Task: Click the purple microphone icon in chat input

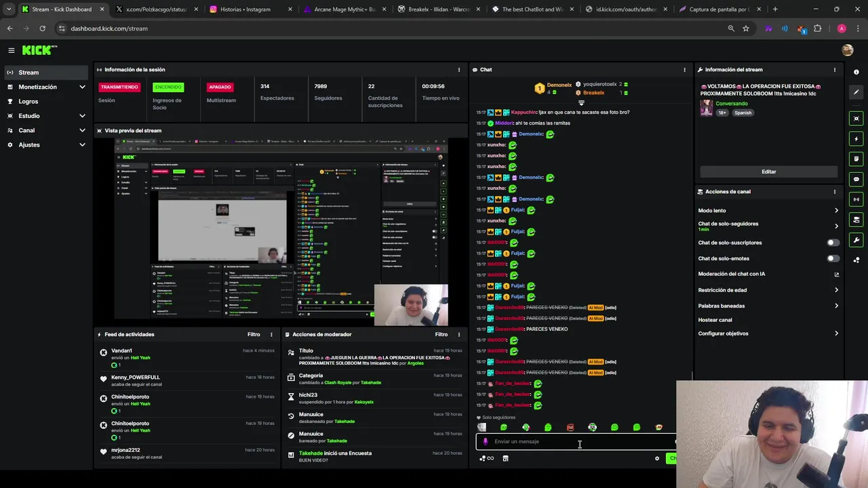Action: point(485,441)
